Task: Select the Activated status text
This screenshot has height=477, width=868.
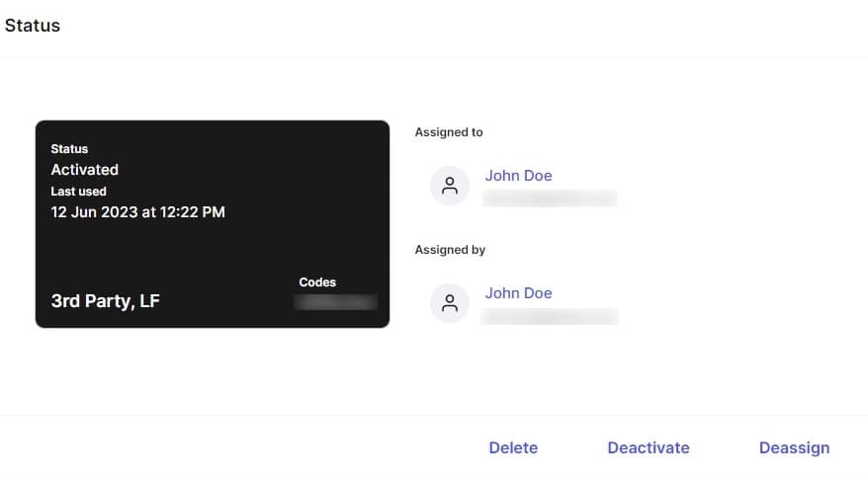Action: point(85,170)
